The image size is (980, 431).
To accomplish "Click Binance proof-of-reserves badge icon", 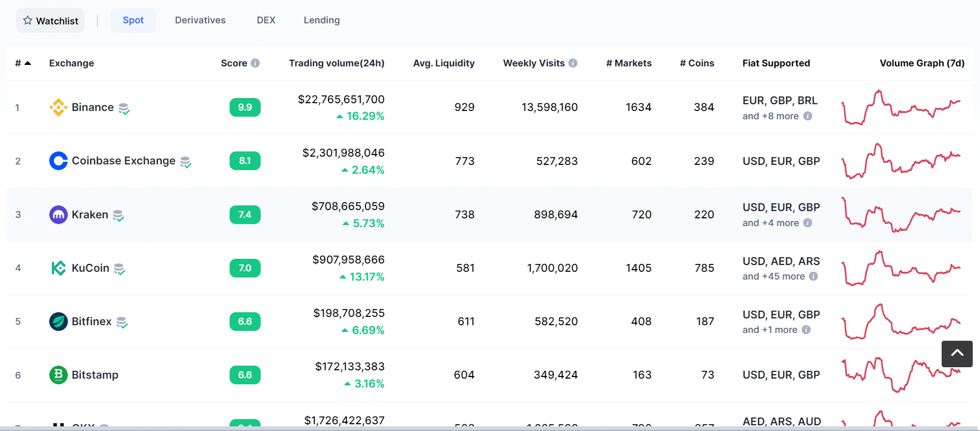I will (124, 108).
